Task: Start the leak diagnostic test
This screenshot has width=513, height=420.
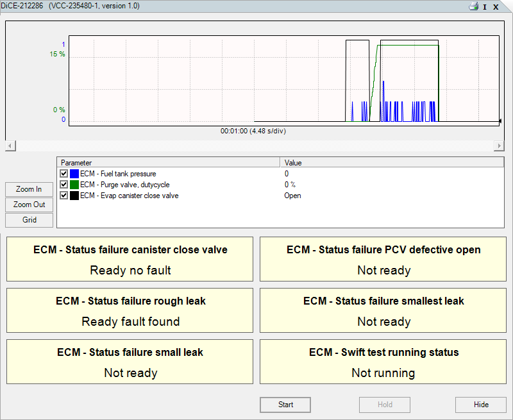Action: click(x=285, y=405)
